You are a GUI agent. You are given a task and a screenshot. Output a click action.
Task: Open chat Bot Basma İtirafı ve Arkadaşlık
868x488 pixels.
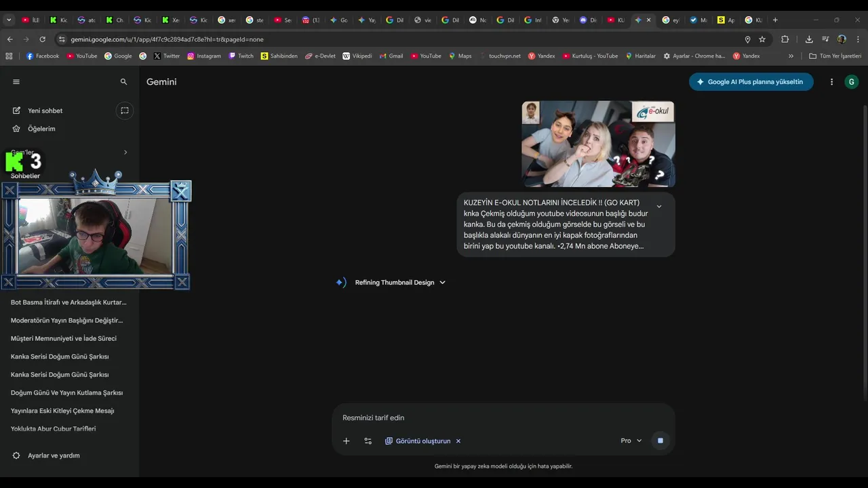(x=68, y=302)
